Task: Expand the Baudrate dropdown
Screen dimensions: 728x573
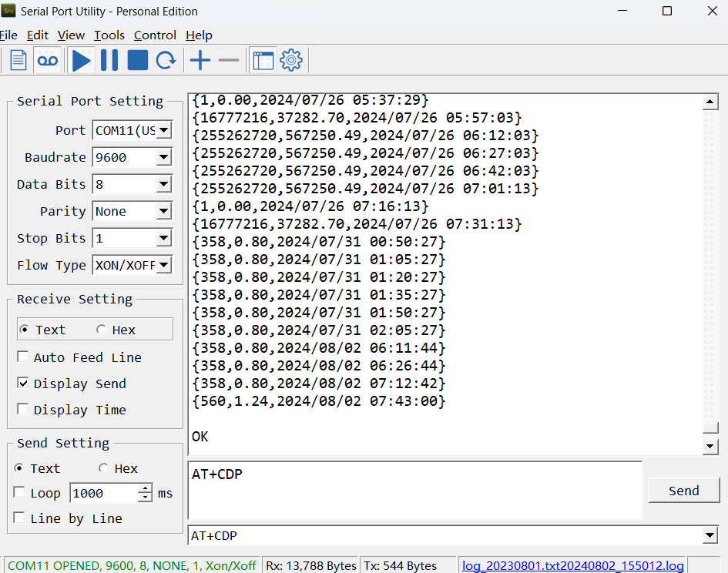Action: [163, 157]
